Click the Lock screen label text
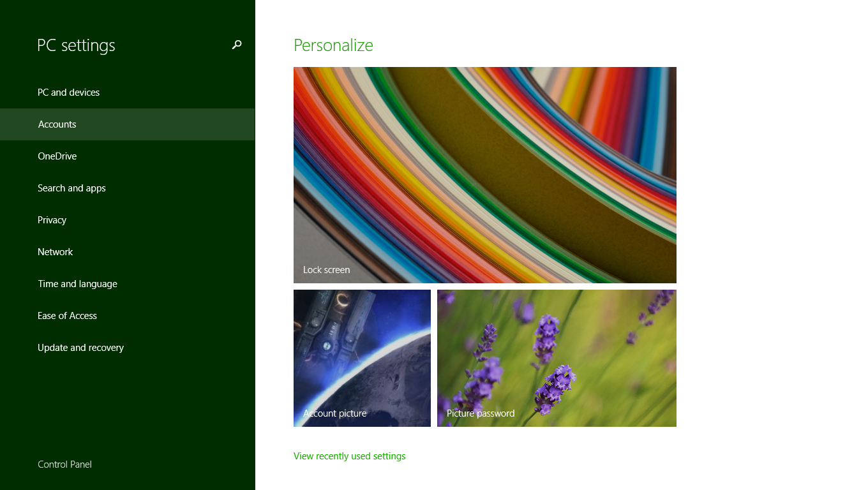 (326, 270)
